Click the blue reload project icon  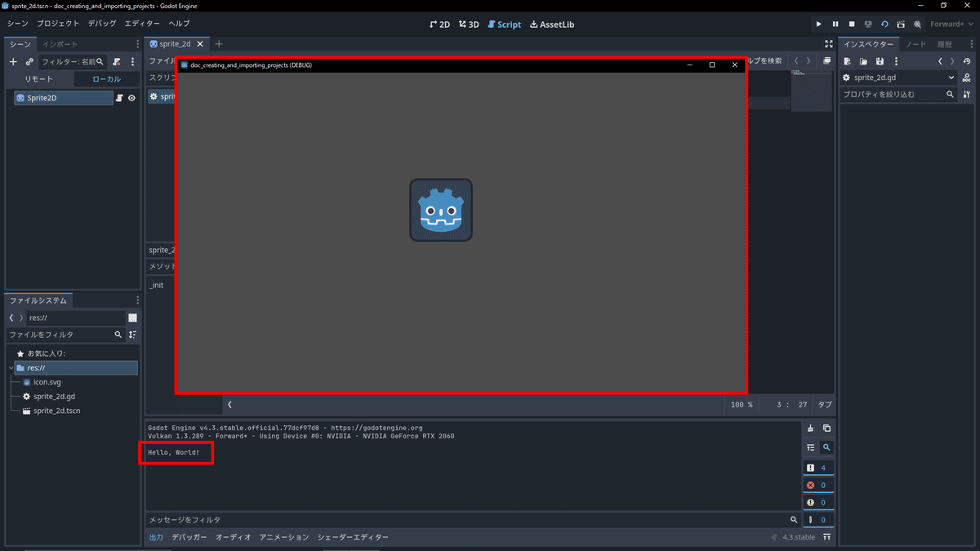tap(884, 24)
